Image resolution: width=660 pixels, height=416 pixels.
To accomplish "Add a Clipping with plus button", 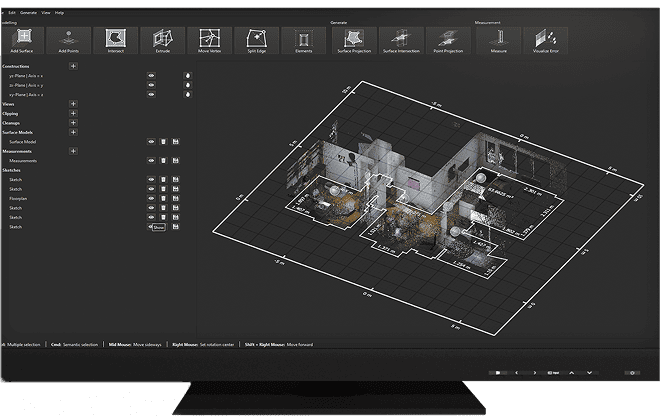I will click(73, 113).
